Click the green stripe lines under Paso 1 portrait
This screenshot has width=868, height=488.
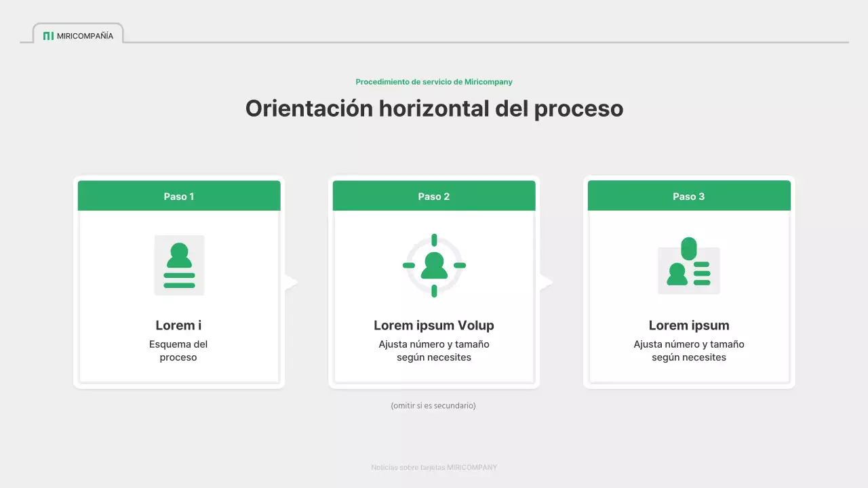(178, 279)
